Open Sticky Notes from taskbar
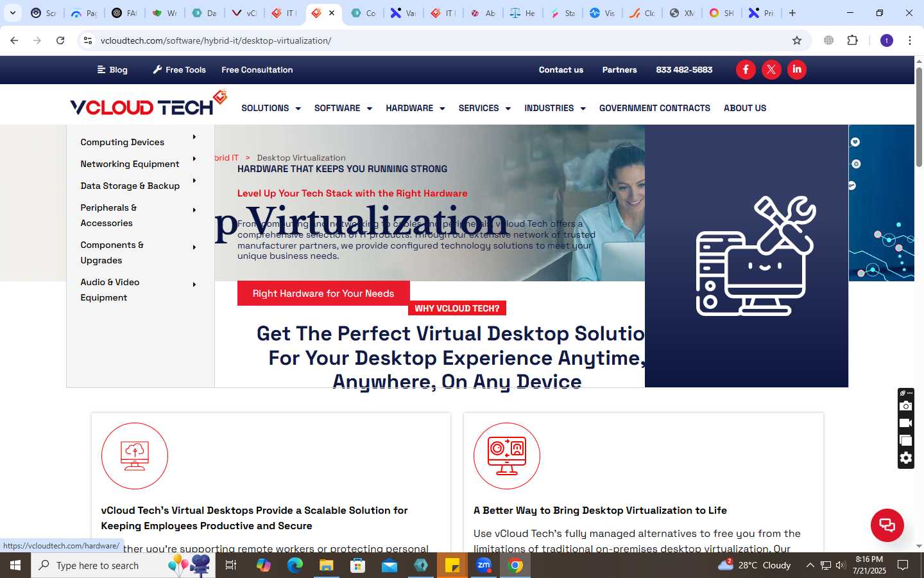This screenshot has width=924, height=578. pos(452,565)
